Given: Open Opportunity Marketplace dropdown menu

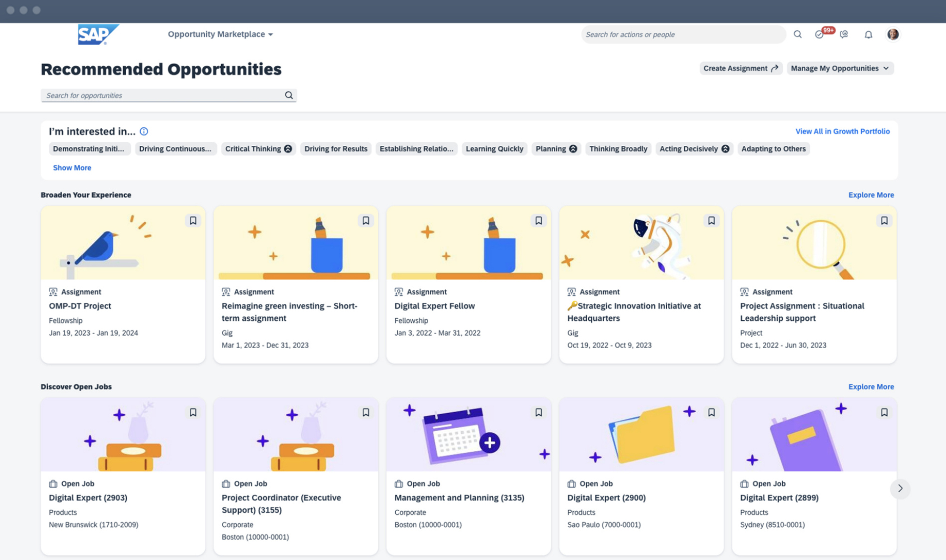Looking at the screenshot, I should click(x=220, y=34).
